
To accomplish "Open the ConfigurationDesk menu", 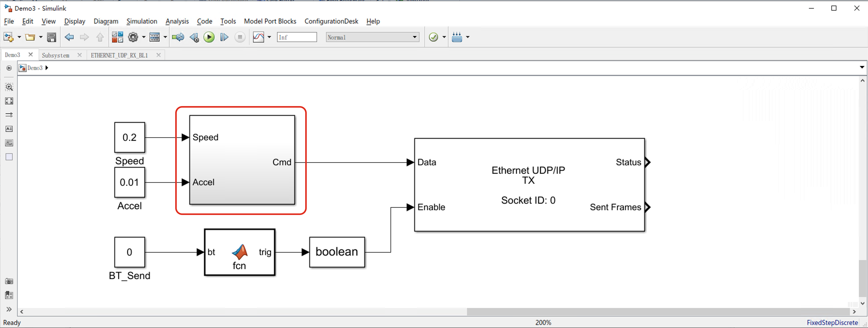I will pos(331,21).
